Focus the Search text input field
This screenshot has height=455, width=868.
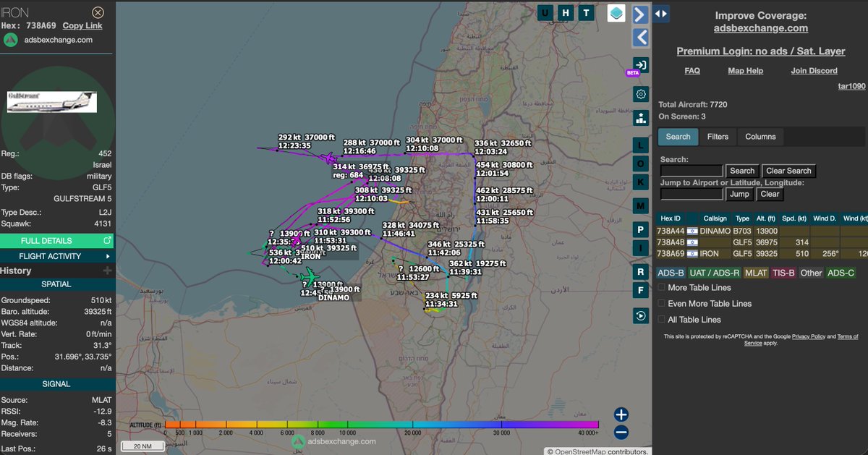coord(692,171)
